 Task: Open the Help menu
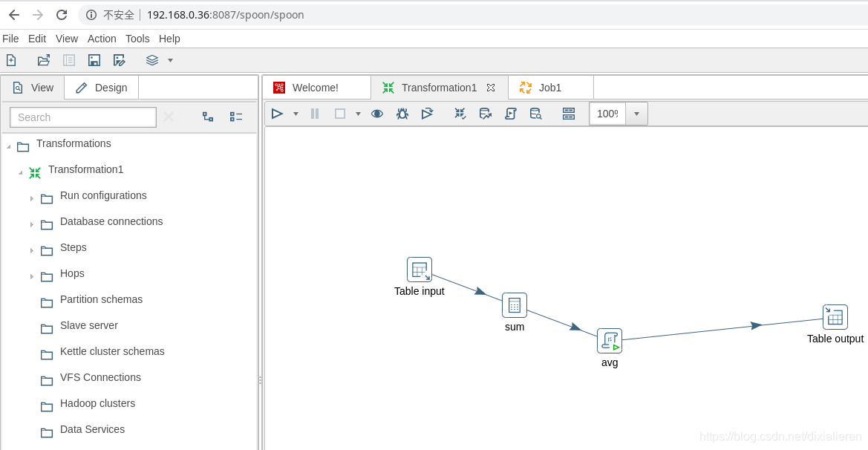tap(169, 38)
